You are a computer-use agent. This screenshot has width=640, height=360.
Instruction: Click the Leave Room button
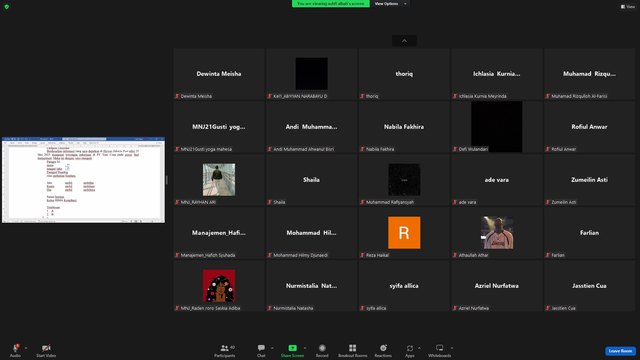click(620, 351)
